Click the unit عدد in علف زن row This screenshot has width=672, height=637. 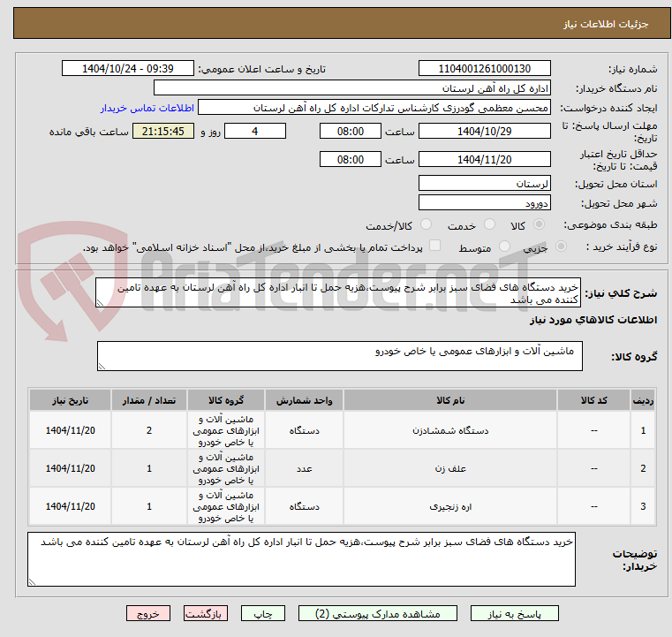pyautogui.click(x=304, y=468)
